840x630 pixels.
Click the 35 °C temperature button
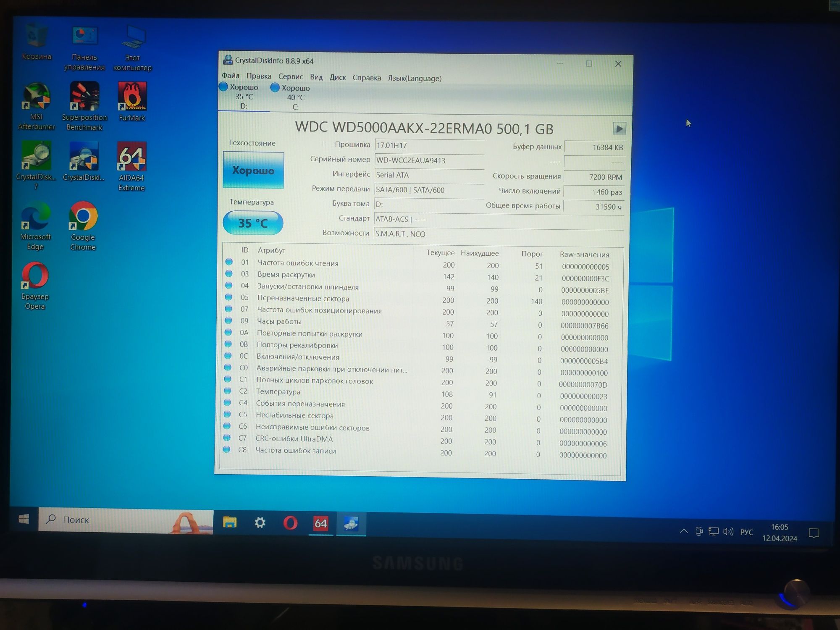[x=253, y=223]
